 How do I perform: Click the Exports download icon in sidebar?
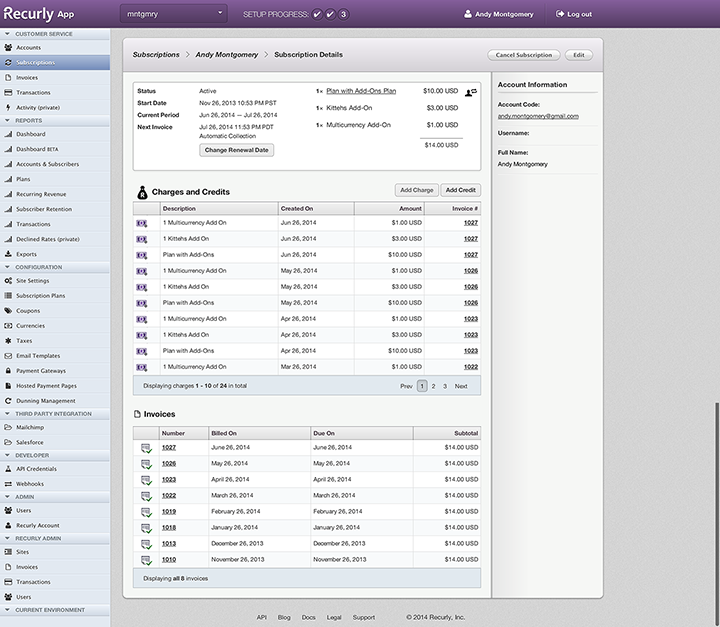click(x=8, y=254)
